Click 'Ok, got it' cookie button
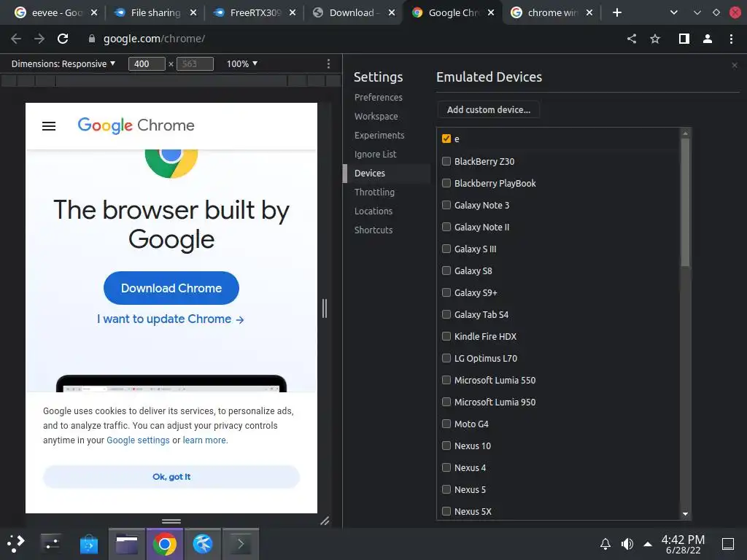 171,477
